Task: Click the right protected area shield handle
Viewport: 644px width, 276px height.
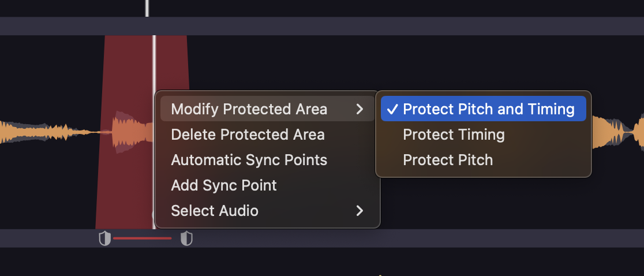Action: point(186,238)
